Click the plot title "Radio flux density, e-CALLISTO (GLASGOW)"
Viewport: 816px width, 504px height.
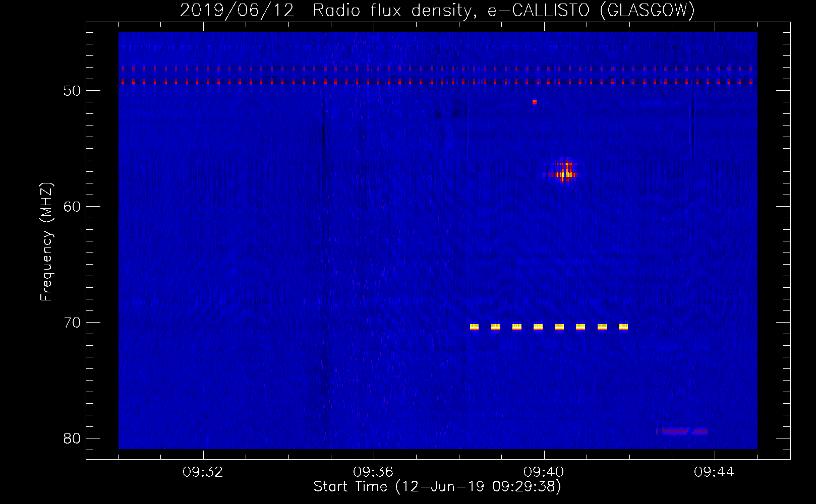click(x=504, y=10)
